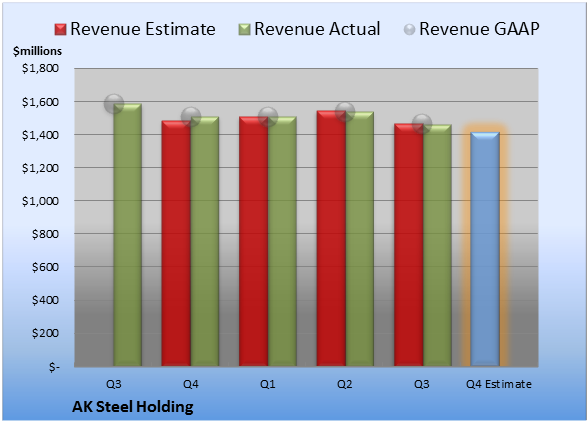Click the 'Q4' x-axis label
This screenshot has width=588, height=422.
pyautogui.click(x=190, y=384)
